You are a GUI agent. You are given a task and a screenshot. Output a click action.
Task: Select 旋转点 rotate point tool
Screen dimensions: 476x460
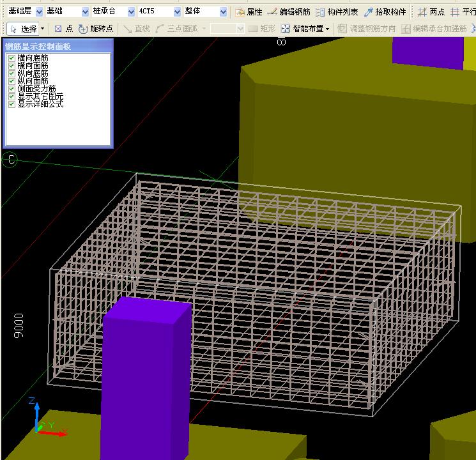[x=96, y=29]
